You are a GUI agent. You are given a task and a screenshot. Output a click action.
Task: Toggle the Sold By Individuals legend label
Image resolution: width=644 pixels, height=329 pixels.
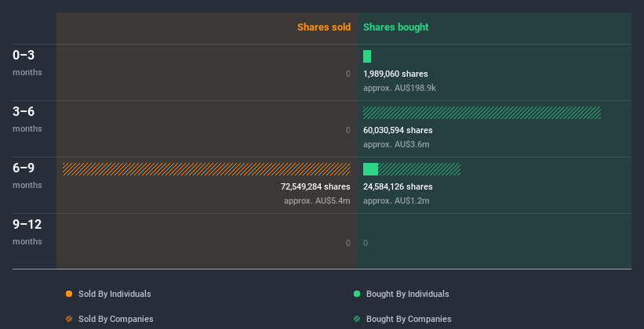[115, 294]
